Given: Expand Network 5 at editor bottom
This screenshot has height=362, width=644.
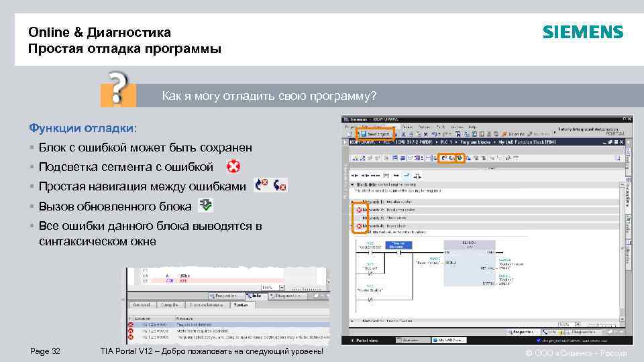Looking at the screenshot, I should point(352,320).
